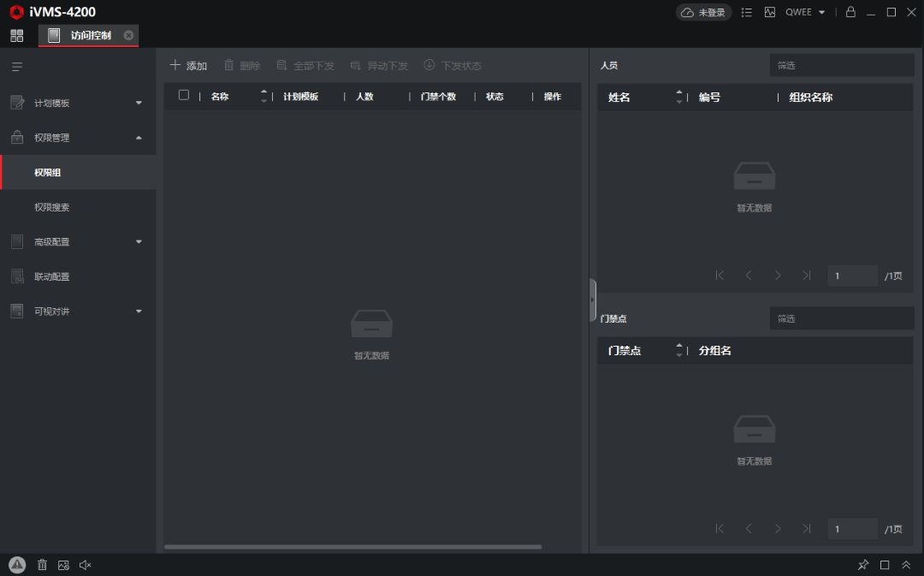Mute audio via the speaker icon
The image size is (924, 576).
point(85,564)
